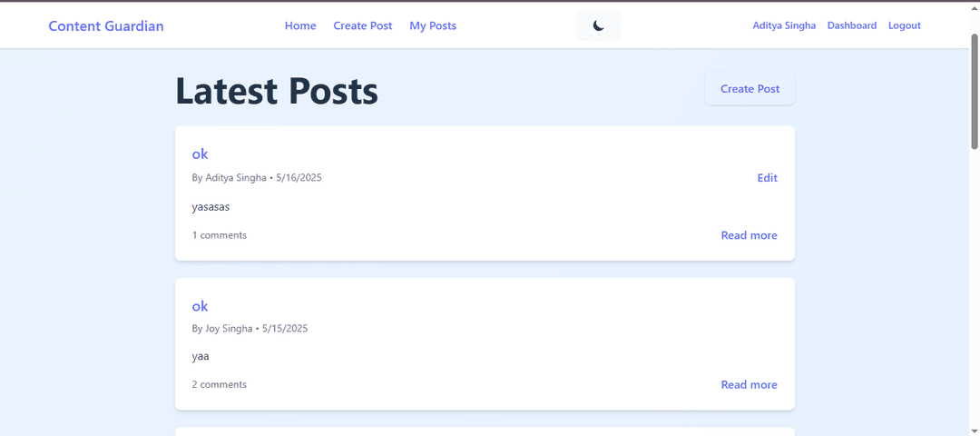Read more of the 'yaa' post
The height and width of the screenshot is (436, 980).
(x=750, y=385)
